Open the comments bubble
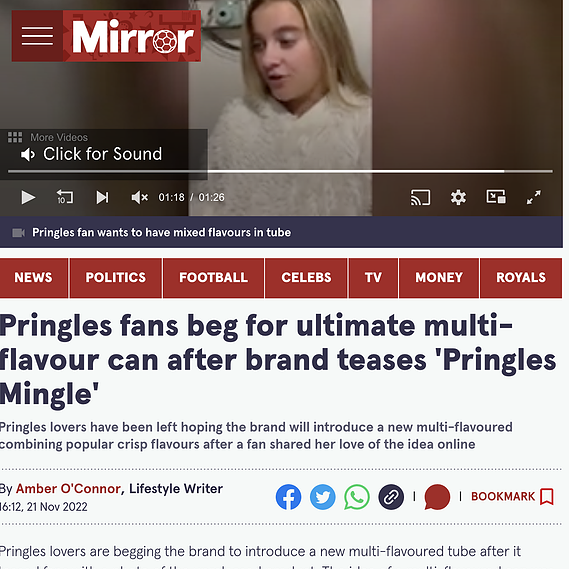 [437, 497]
